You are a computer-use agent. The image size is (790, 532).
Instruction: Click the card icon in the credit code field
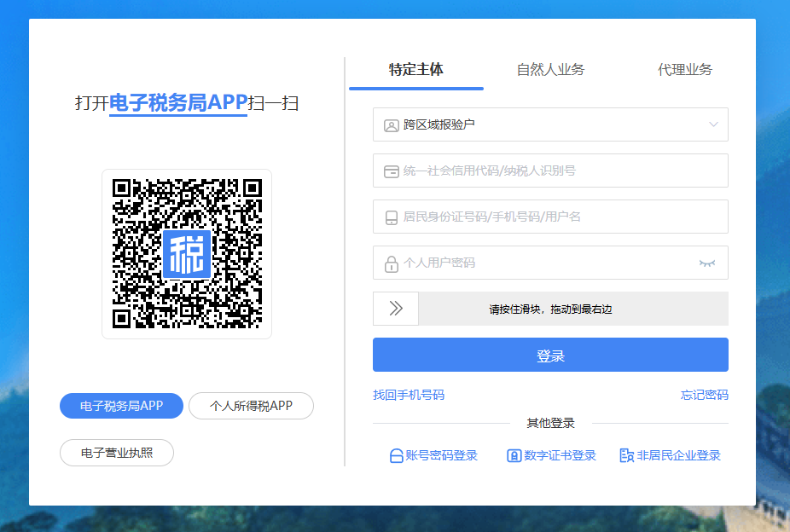[x=392, y=171]
